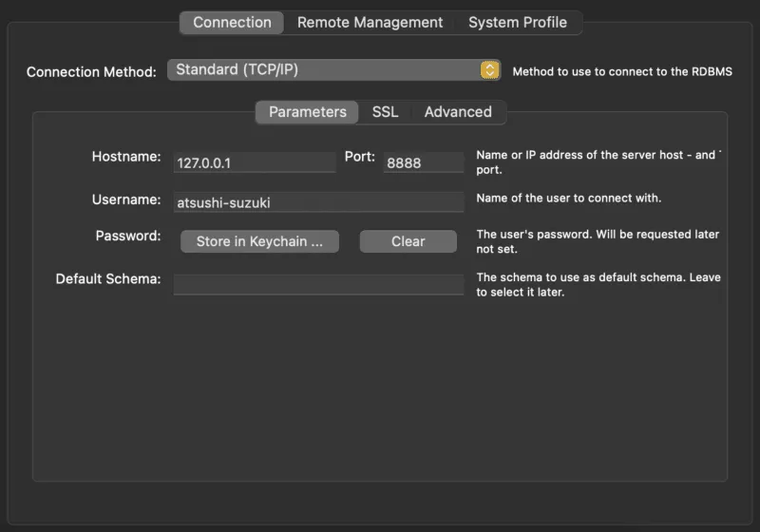The width and height of the screenshot is (760, 532).
Task: Click the Store in Keychain button
Action: pyautogui.click(x=259, y=241)
